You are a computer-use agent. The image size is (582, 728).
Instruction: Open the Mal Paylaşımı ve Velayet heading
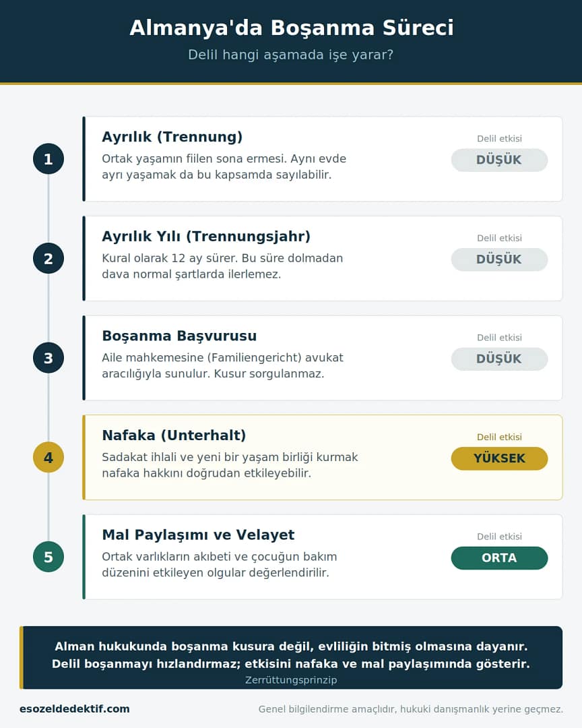198,535
